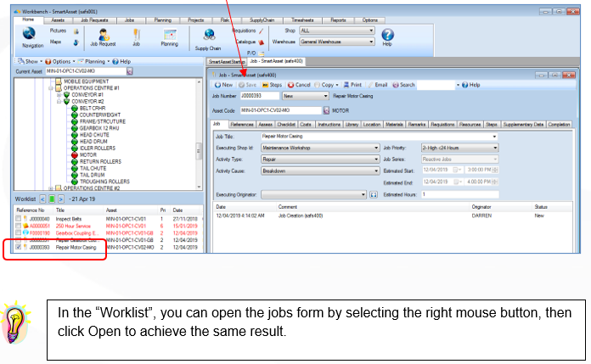Open the Completion tab in Job form
The width and height of the screenshot is (591, 364).
(x=559, y=125)
